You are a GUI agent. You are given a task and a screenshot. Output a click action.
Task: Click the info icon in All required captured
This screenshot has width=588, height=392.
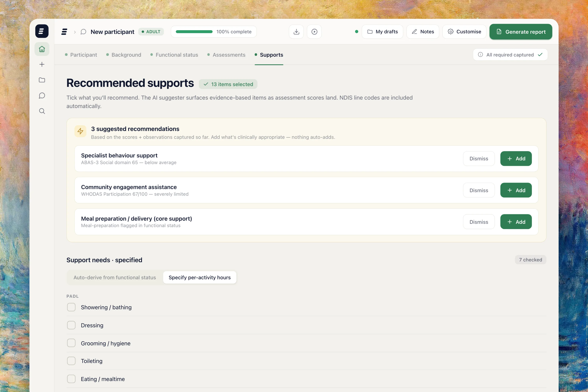tap(480, 54)
